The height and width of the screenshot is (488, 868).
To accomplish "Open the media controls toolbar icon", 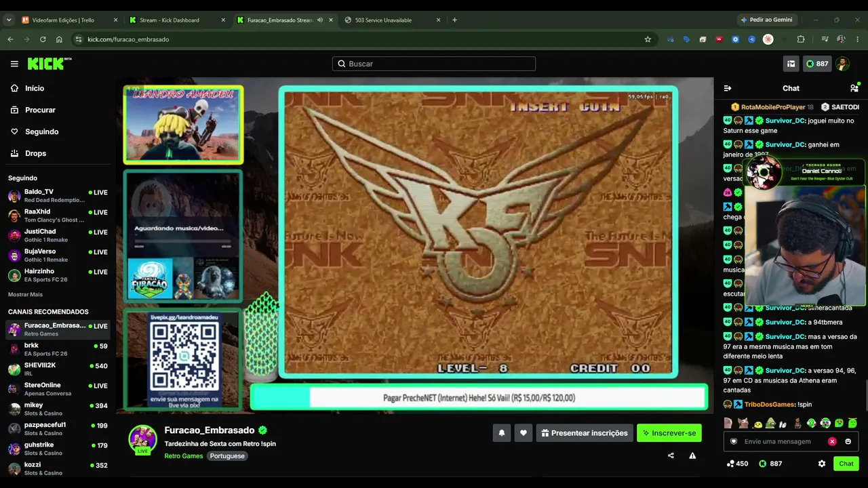I will pyautogui.click(x=825, y=39).
